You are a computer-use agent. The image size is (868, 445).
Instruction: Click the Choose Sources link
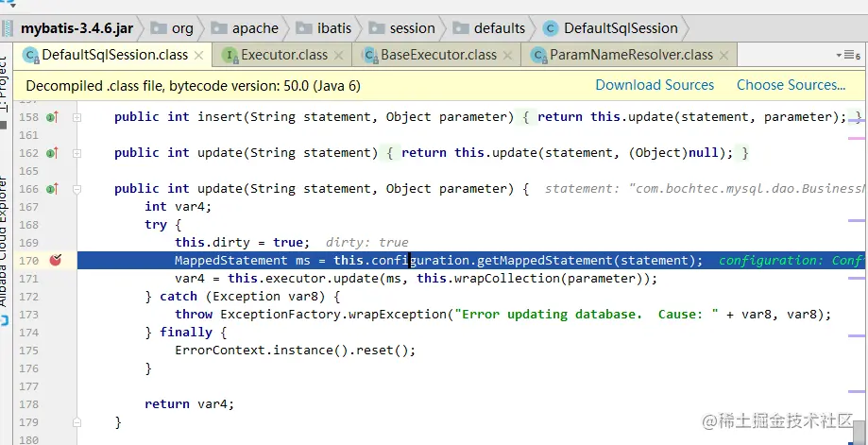pyautogui.click(x=791, y=85)
